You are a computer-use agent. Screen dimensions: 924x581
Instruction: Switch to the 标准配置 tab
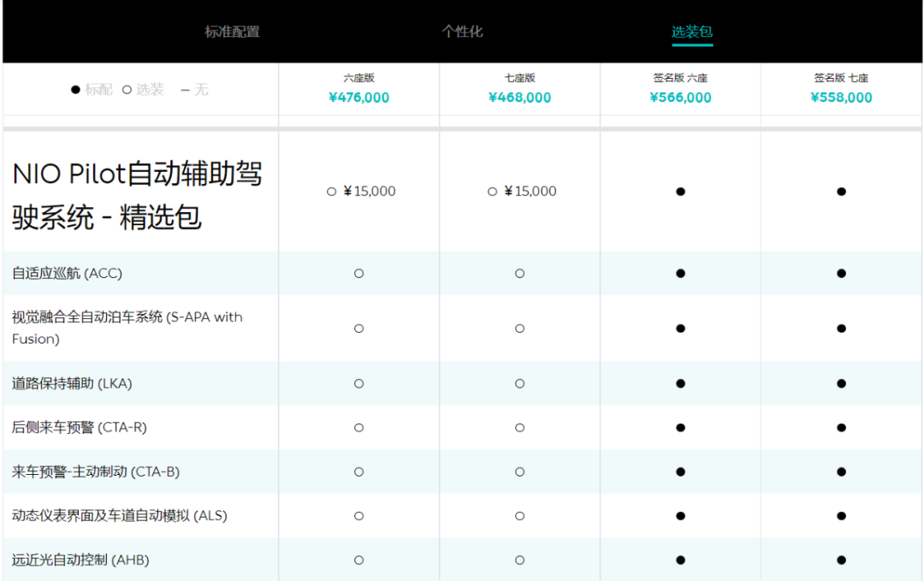tap(232, 32)
